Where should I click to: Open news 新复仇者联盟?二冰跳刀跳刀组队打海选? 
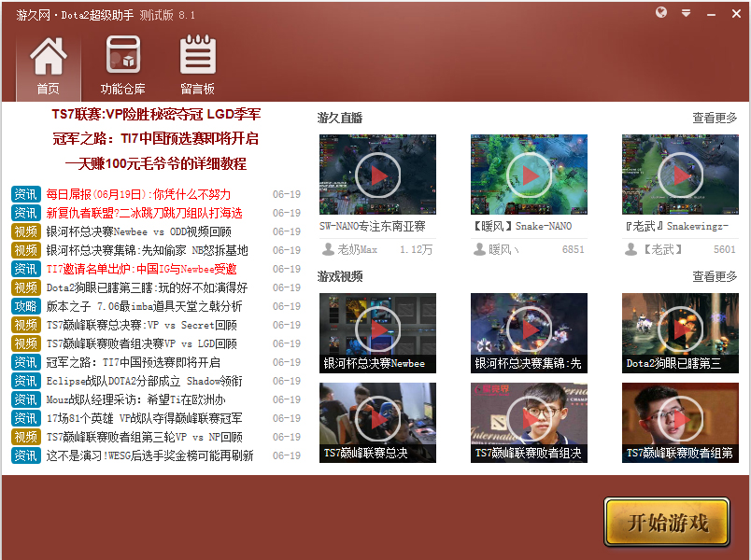tap(144, 213)
